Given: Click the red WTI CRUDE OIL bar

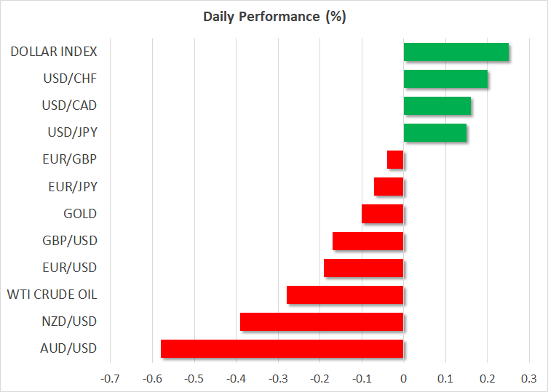Looking at the screenshot, I should click(344, 295).
